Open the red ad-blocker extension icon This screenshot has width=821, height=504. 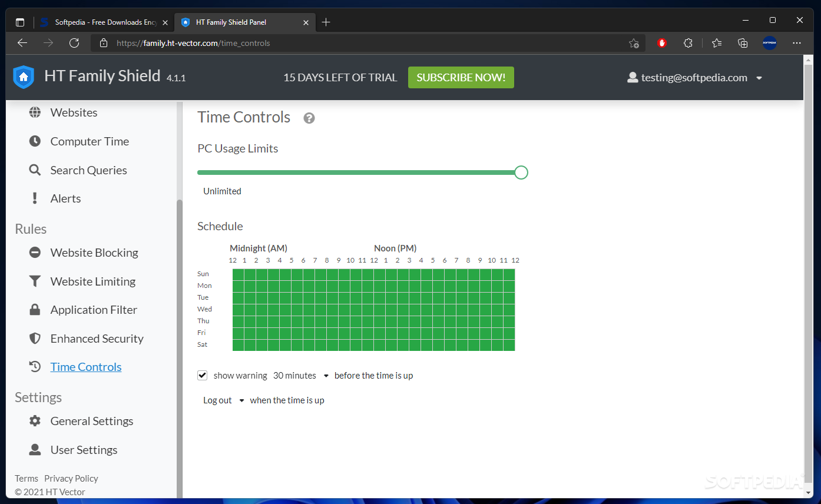662,43
